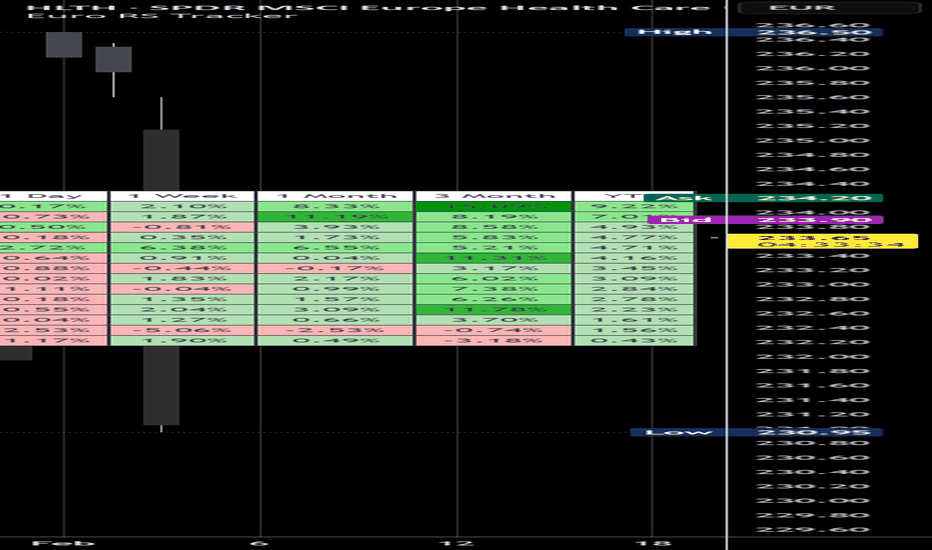
Task: Click the 1 Day column header
Action: [53, 196]
